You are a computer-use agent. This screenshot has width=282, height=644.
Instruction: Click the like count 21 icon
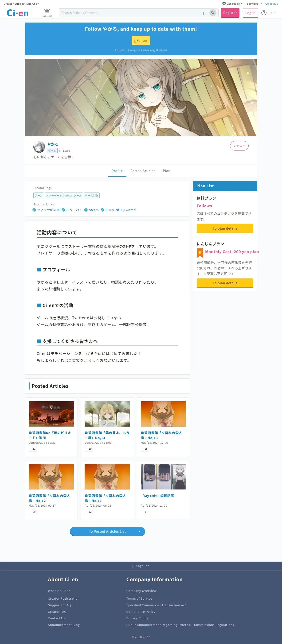(x=31, y=449)
